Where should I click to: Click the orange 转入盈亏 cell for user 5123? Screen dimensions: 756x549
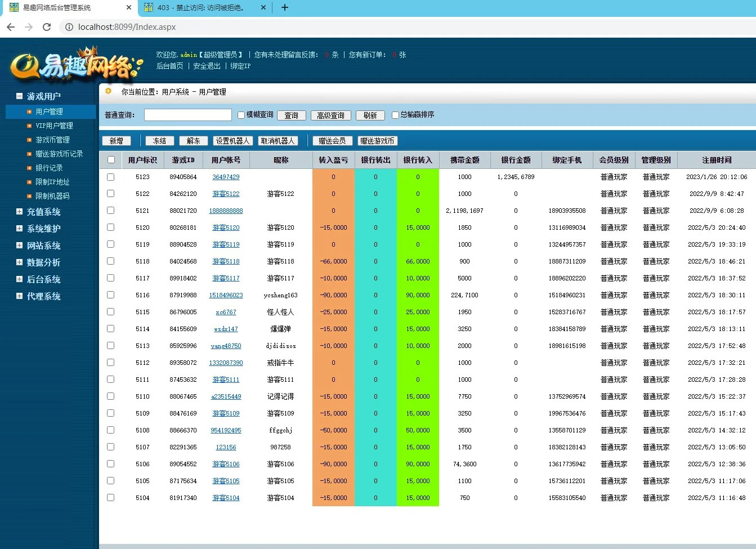click(x=333, y=177)
